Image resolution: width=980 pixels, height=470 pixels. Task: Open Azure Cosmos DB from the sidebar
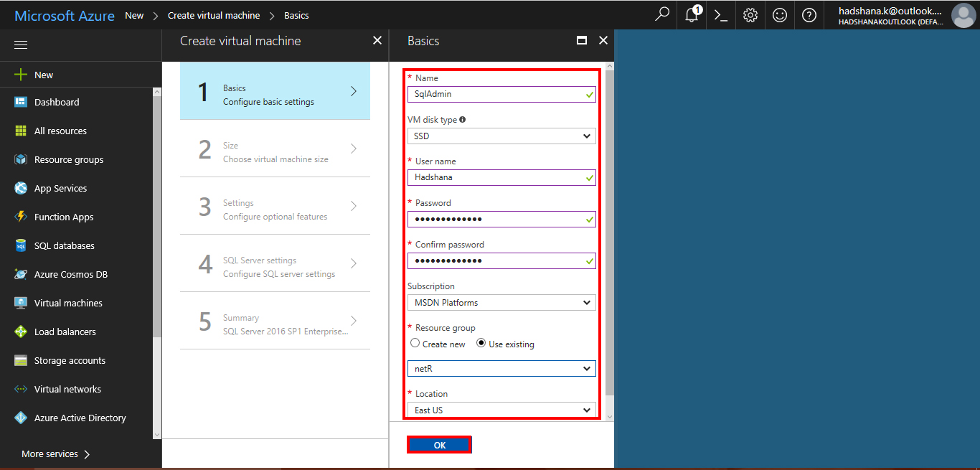click(x=68, y=274)
